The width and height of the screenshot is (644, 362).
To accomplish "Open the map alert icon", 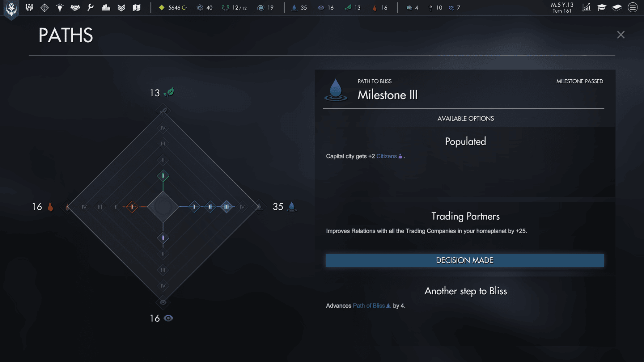I will [137, 8].
